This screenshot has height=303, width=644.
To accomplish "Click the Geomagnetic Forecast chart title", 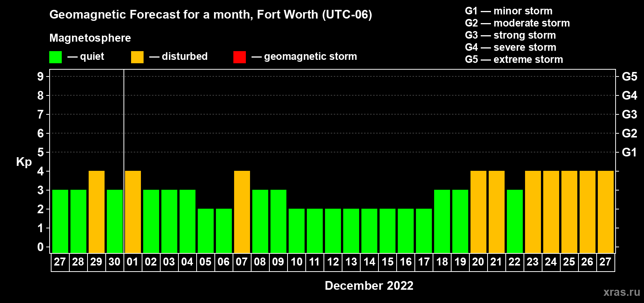I will (211, 15).
